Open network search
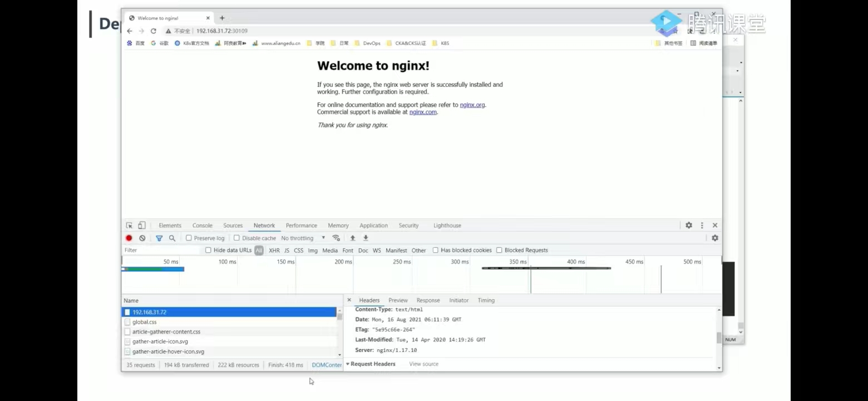868x401 pixels. (172, 238)
